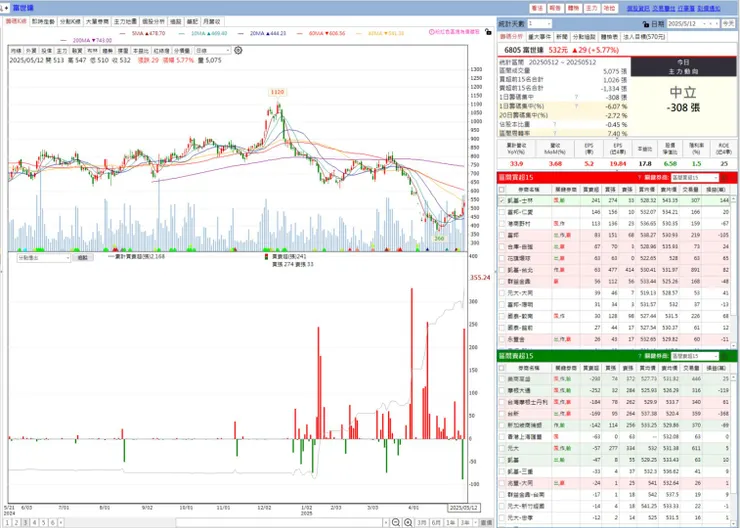Switch to the 分點K線 tab
Screen dimensions: 740x528
pos(70,22)
